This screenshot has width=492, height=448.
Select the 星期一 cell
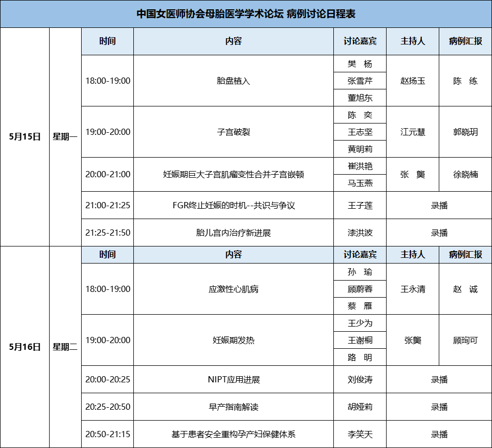pyautogui.click(x=65, y=137)
